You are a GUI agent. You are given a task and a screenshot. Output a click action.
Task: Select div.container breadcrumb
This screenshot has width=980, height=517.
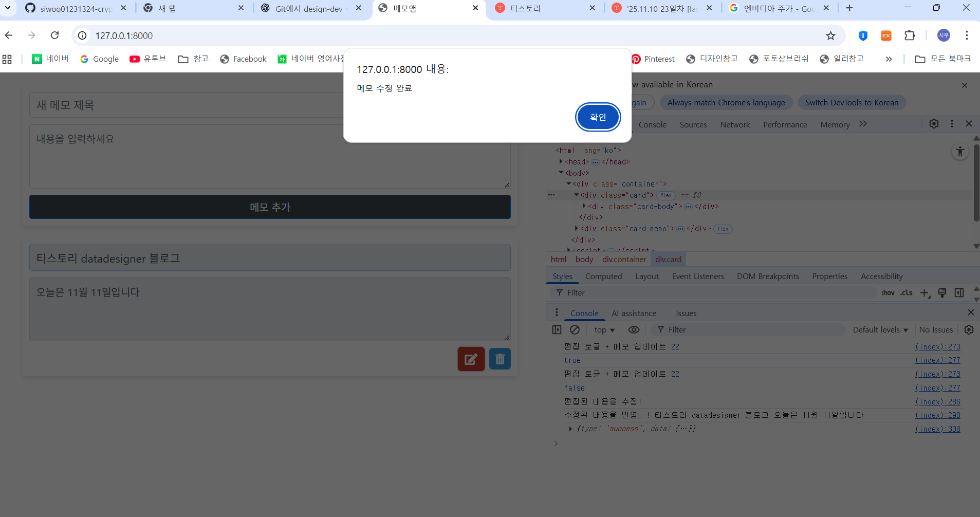tap(624, 260)
